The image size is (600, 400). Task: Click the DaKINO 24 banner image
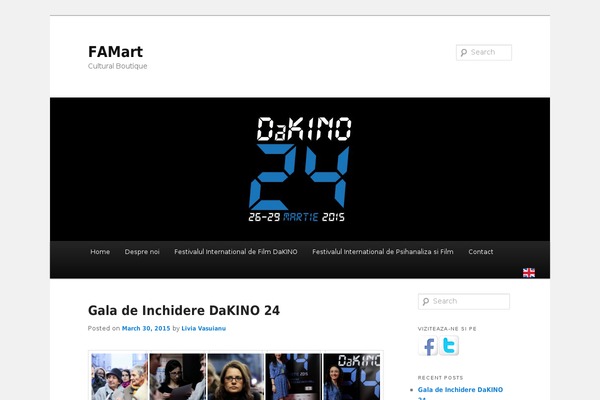tap(300, 168)
